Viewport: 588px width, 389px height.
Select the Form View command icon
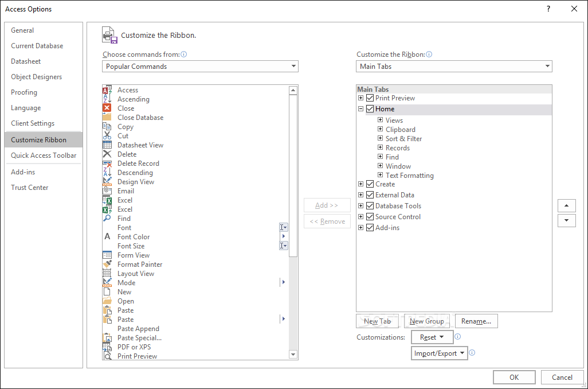107,255
